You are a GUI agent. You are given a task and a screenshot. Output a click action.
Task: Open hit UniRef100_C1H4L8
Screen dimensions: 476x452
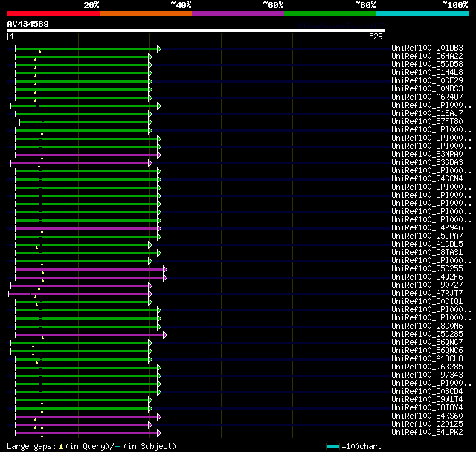[x=427, y=73]
